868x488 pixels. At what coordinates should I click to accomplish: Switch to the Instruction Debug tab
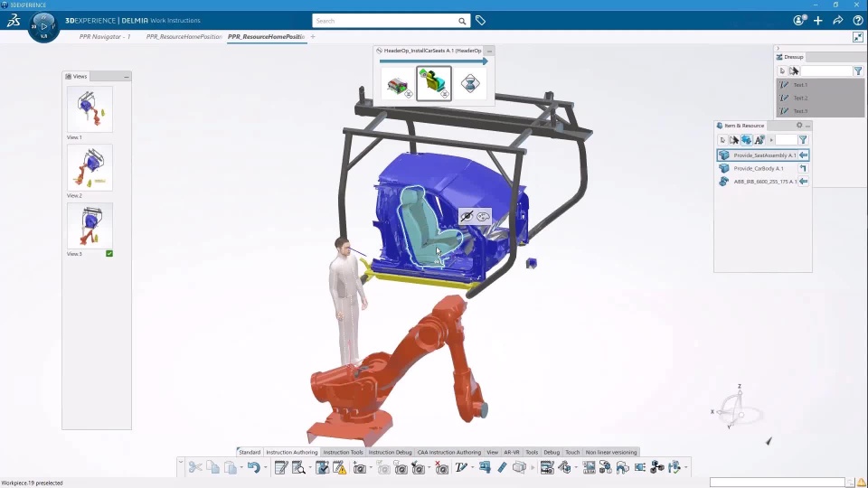391,452
